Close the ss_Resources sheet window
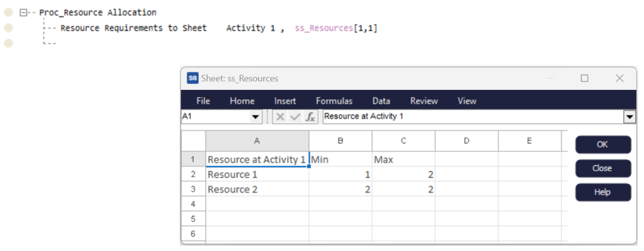This screenshot has width=644, height=251. 619,78
